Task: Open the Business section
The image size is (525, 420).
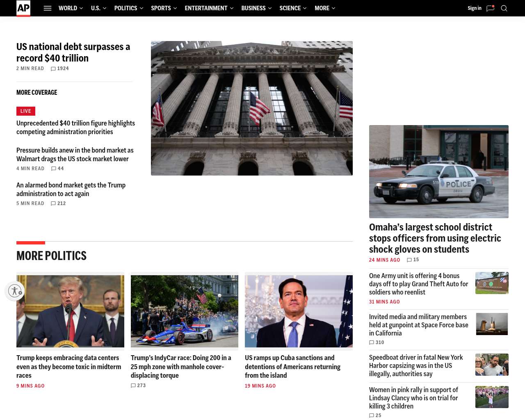Action: click(253, 8)
